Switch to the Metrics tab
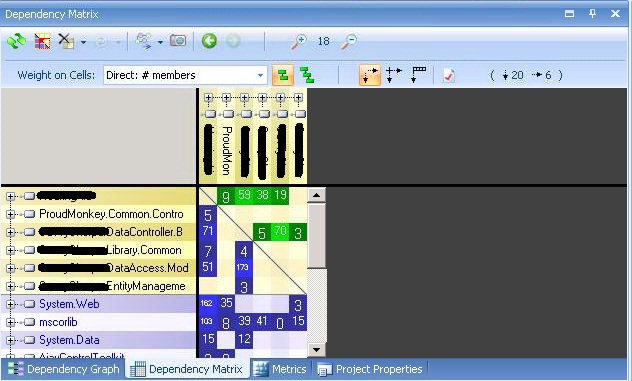 [280, 369]
